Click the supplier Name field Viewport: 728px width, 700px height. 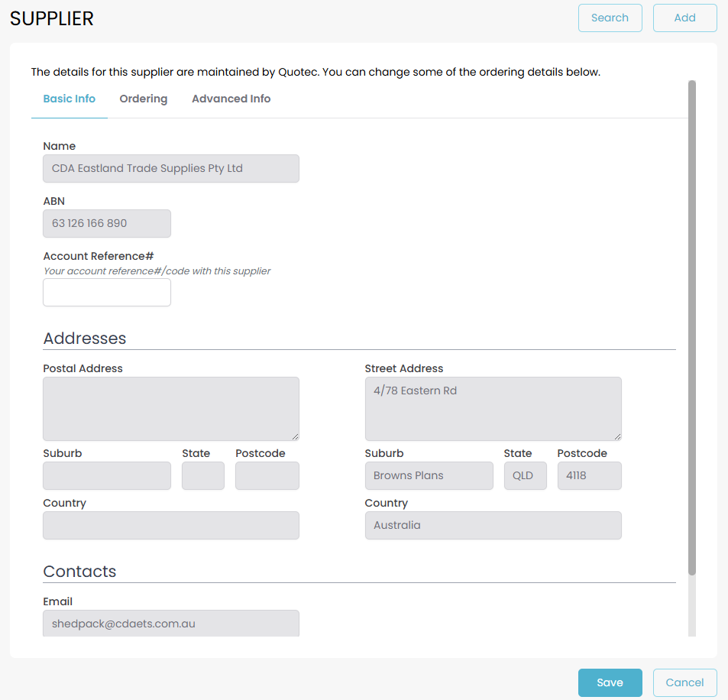pos(171,169)
